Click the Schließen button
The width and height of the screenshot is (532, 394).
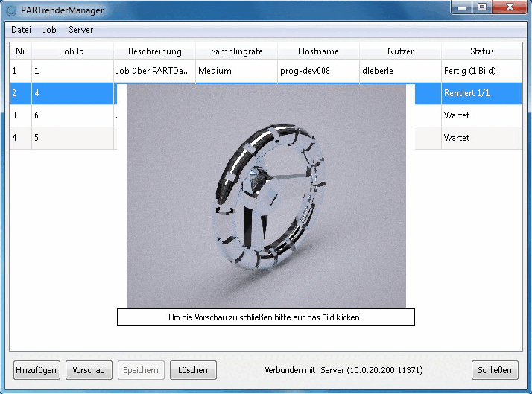(x=494, y=370)
